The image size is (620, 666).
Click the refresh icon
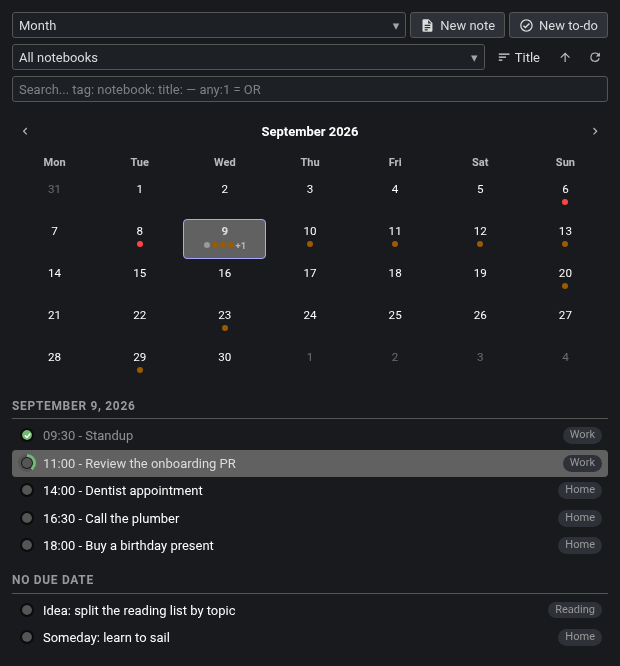(x=595, y=57)
